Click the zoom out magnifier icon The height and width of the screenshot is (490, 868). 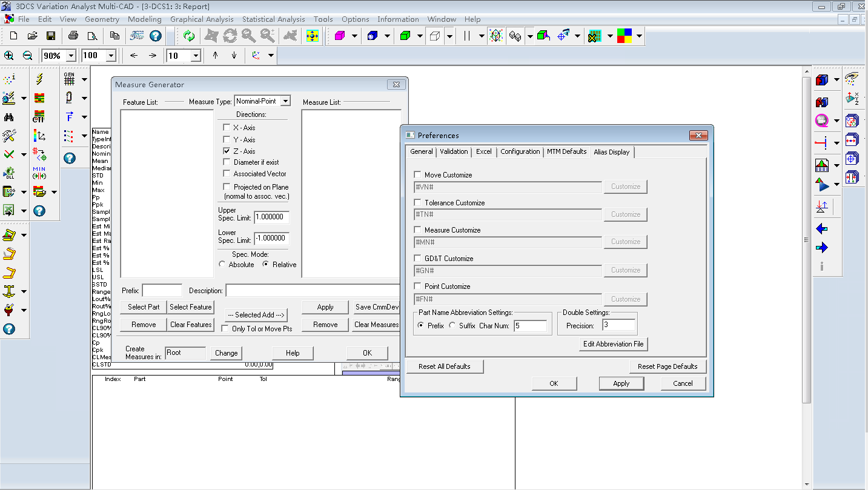(x=27, y=55)
